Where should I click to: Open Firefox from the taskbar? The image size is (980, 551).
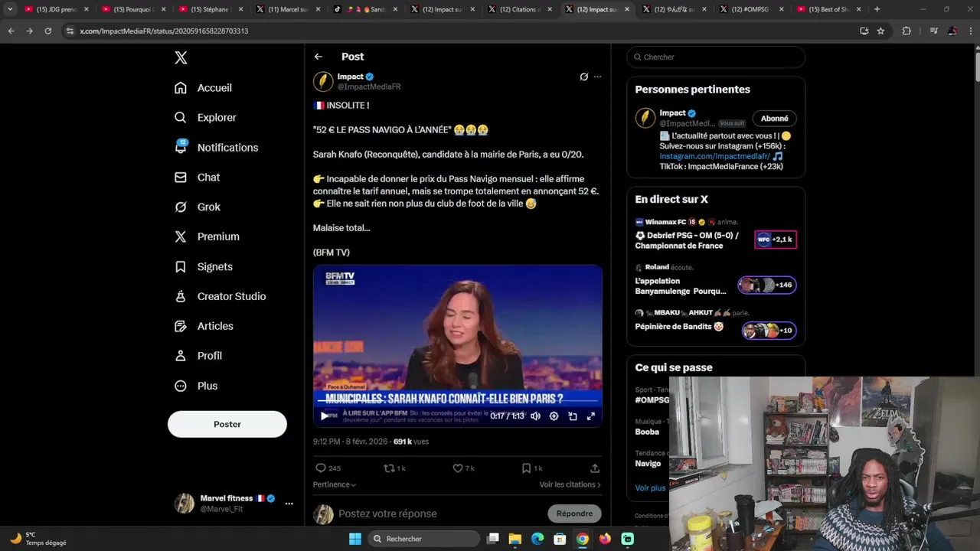coord(605,539)
